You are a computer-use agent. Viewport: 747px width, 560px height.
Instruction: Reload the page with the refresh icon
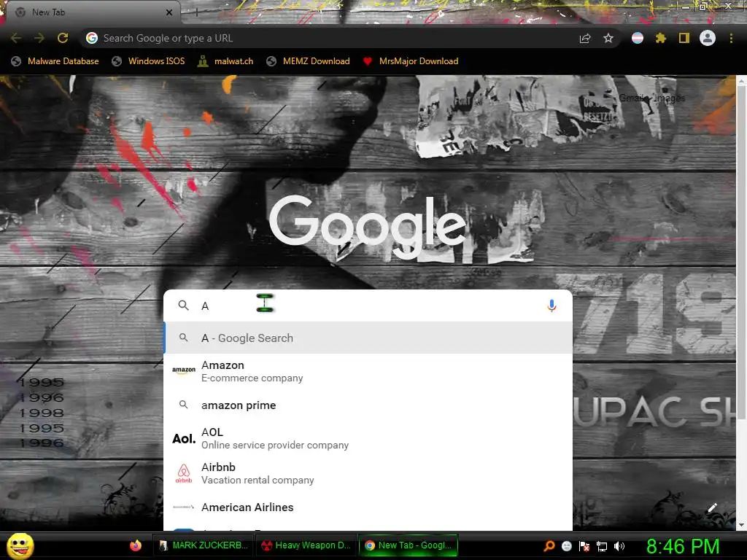pyautogui.click(x=63, y=38)
